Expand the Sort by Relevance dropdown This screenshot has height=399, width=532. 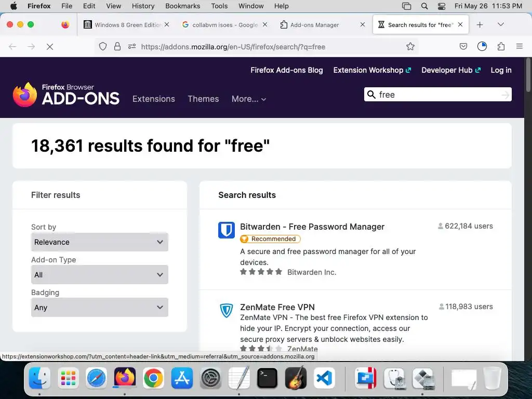pyautogui.click(x=100, y=242)
